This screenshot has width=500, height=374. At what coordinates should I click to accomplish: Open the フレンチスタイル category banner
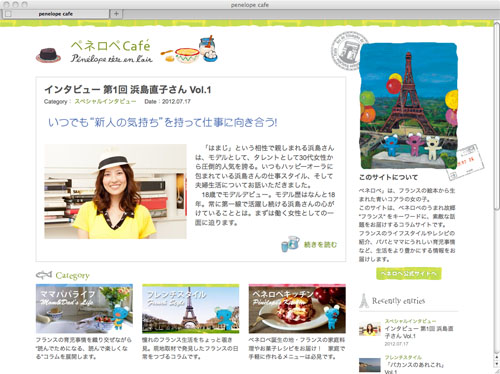[x=191, y=309]
